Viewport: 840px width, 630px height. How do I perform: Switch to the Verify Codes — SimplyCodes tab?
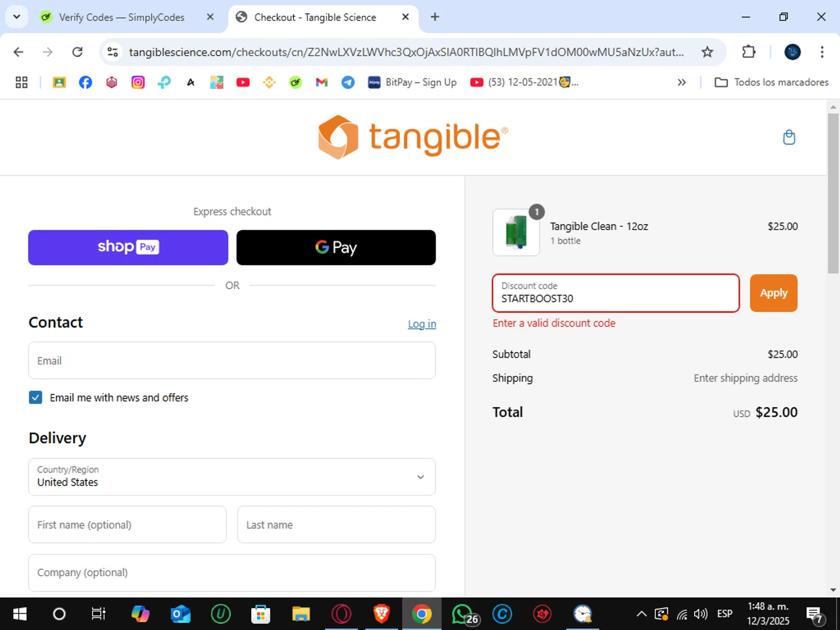(x=121, y=17)
